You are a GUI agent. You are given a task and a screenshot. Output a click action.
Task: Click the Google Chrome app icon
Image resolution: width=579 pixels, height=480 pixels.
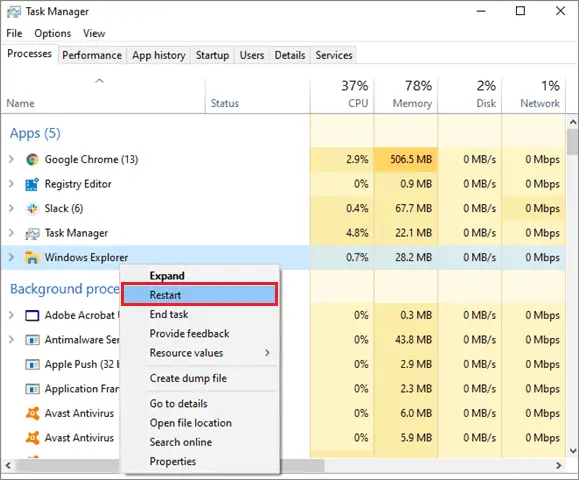point(32,160)
